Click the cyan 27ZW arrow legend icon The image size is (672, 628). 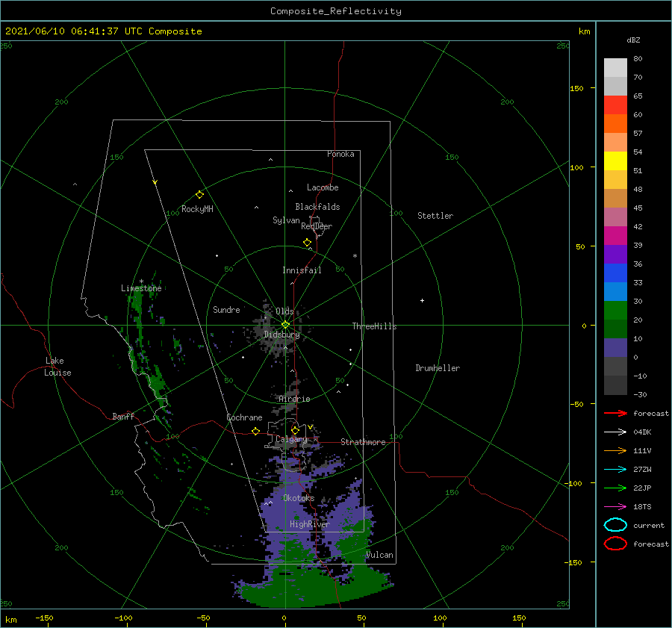[x=615, y=470]
